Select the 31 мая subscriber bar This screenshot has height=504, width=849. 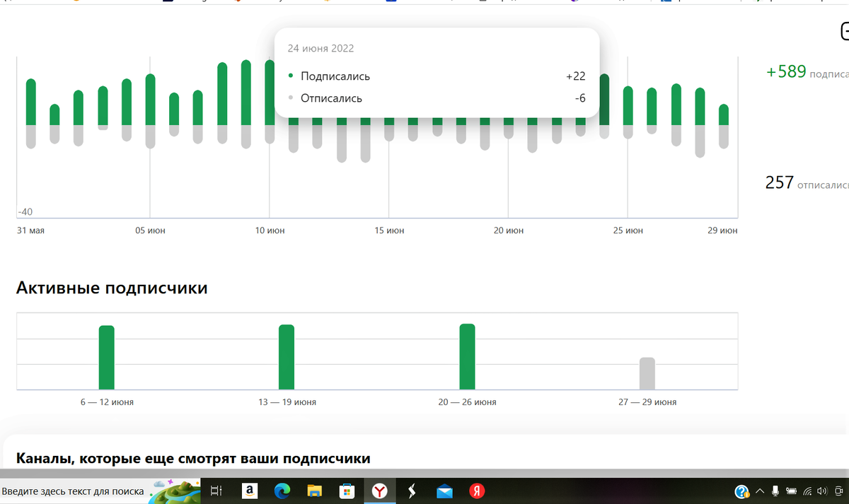coord(30,113)
